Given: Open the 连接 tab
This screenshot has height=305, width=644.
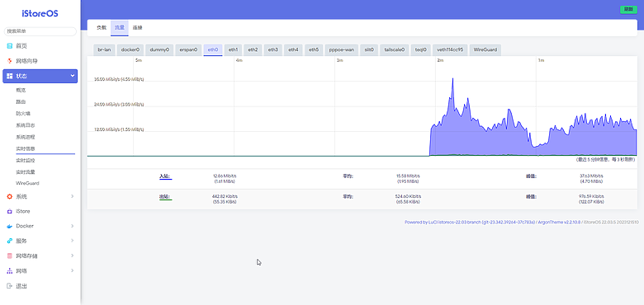Looking at the screenshot, I should 138,27.
